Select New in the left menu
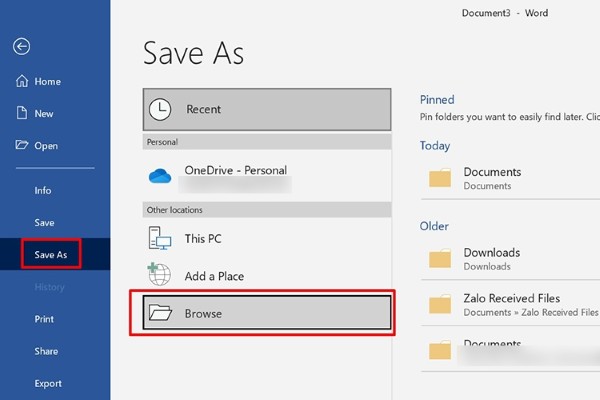The width and height of the screenshot is (600, 400). (44, 114)
